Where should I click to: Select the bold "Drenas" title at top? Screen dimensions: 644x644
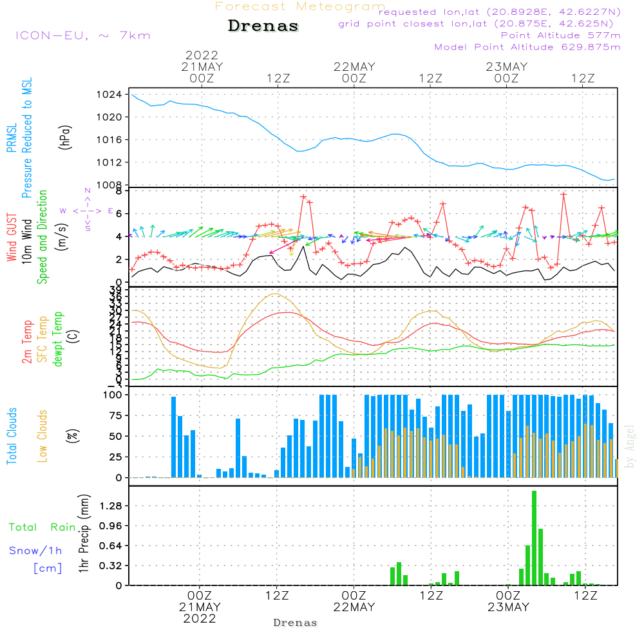point(263,26)
